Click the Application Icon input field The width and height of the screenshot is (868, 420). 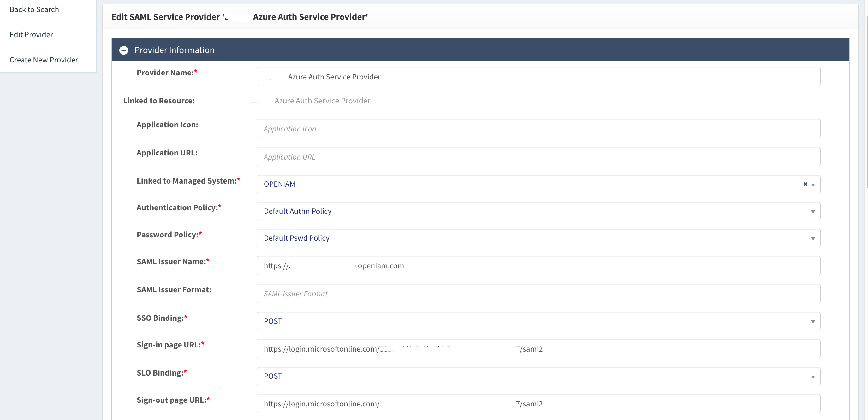click(538, 128)
